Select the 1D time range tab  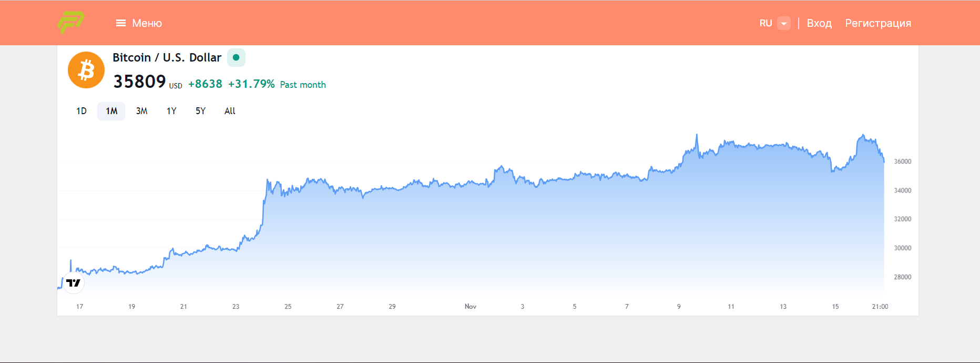pos(81,111)
